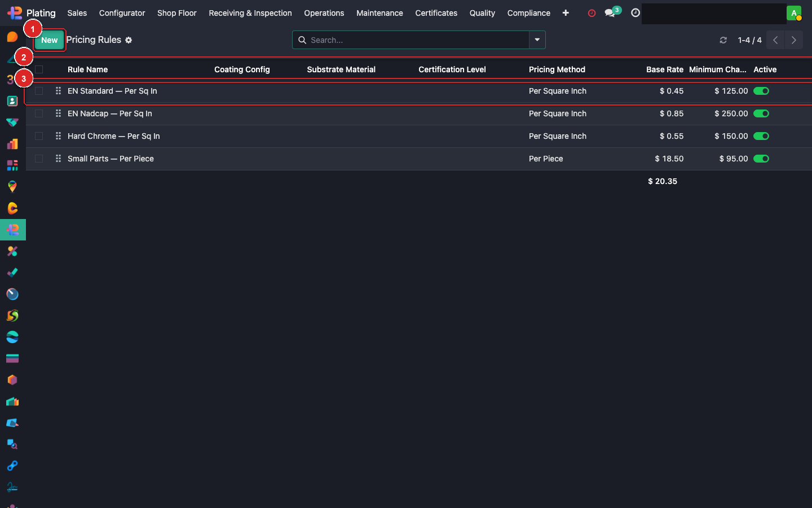812x508 pixels.
Task: Click the green user avatar icon
Action: (x=794, y=13)
